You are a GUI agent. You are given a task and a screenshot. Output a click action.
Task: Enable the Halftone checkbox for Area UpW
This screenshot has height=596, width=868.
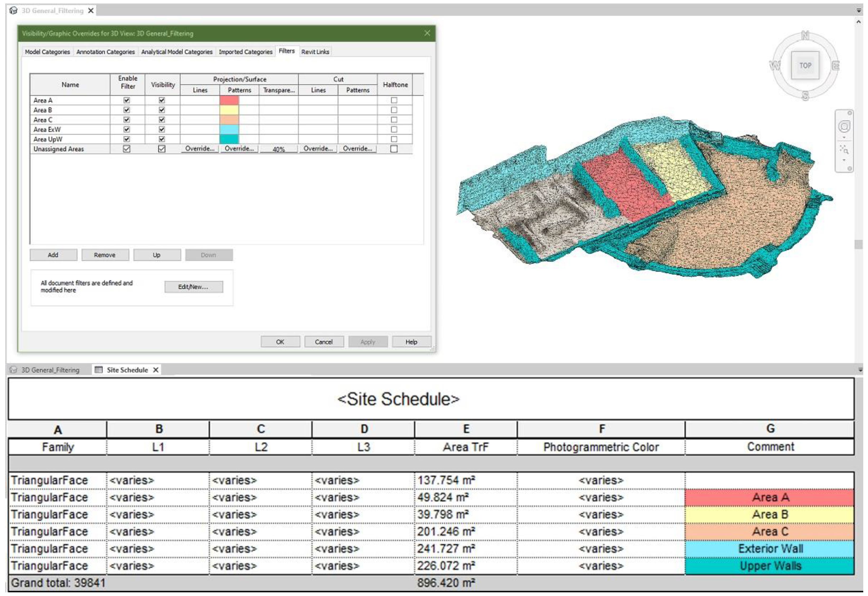coord(394,139)
